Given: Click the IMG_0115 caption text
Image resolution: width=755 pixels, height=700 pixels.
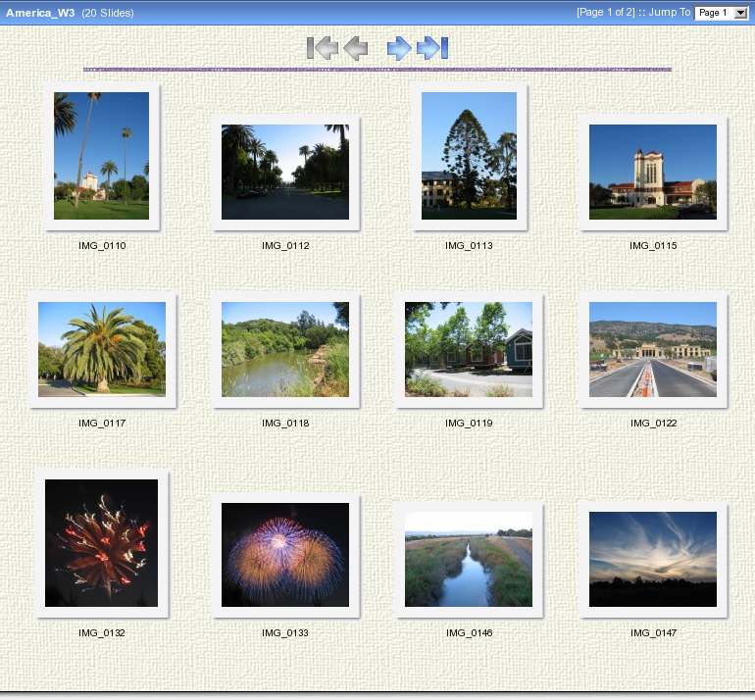Looking at the screenshot, I should click(653, 245).
